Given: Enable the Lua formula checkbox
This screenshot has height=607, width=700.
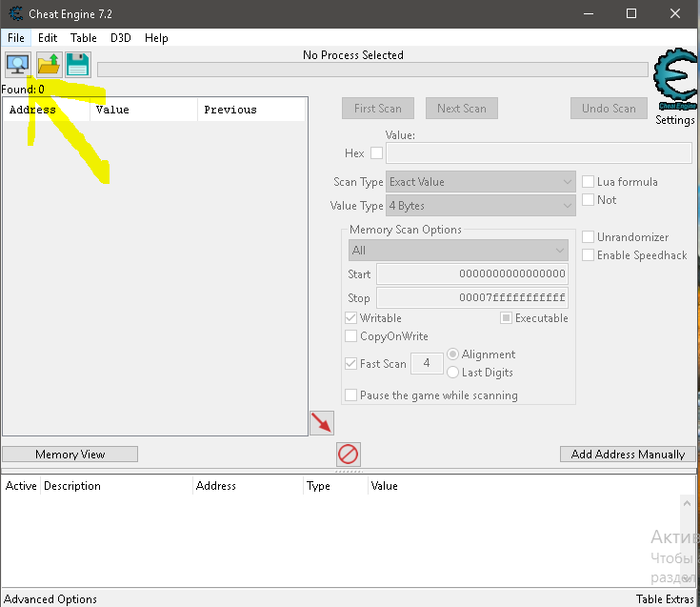Looking at the screenshot, I should (x=589, y=182).
